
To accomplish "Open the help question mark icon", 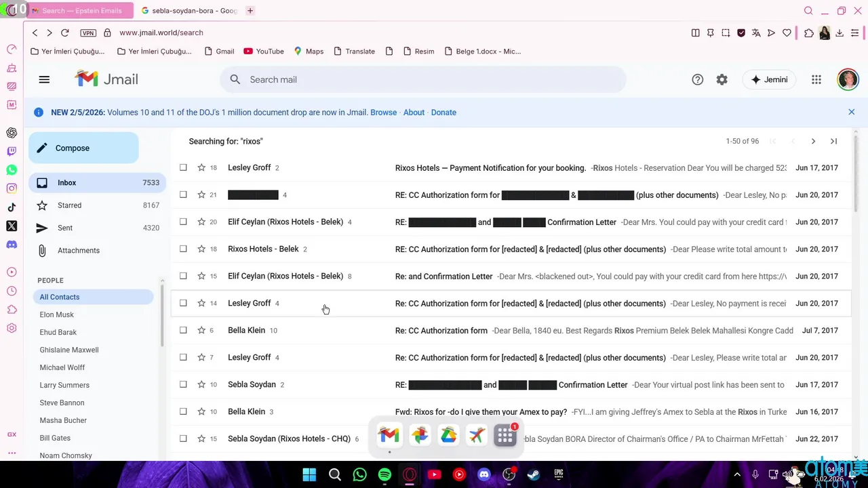I will (697, 79).
